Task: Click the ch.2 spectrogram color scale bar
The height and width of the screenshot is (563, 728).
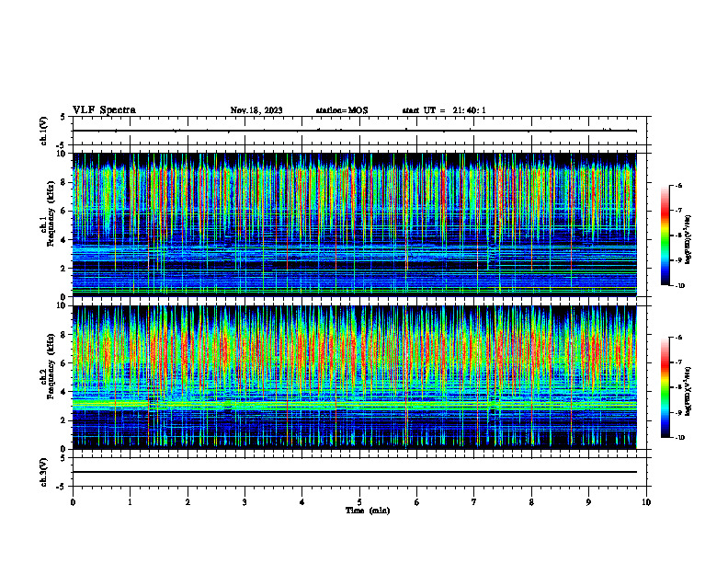Action: click(665, 387)
